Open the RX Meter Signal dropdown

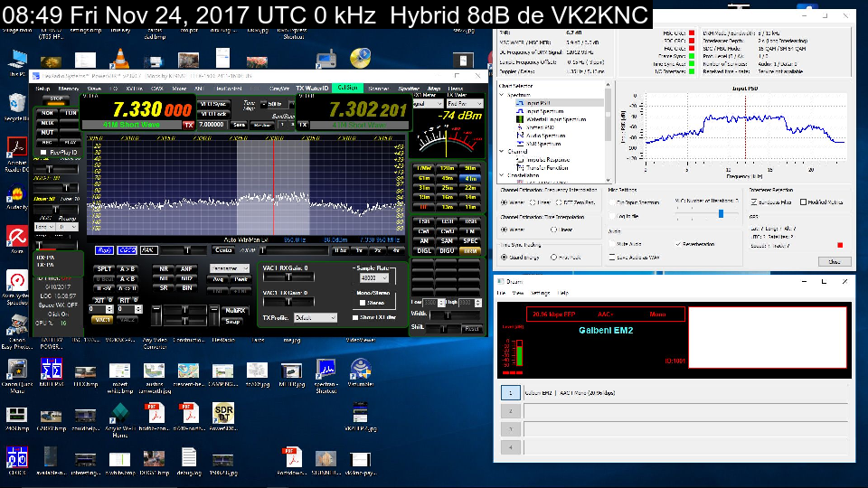[x=428, y=103]
